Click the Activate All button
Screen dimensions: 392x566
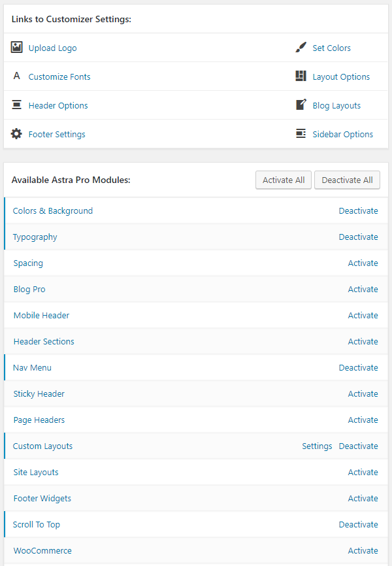[284, 180]
